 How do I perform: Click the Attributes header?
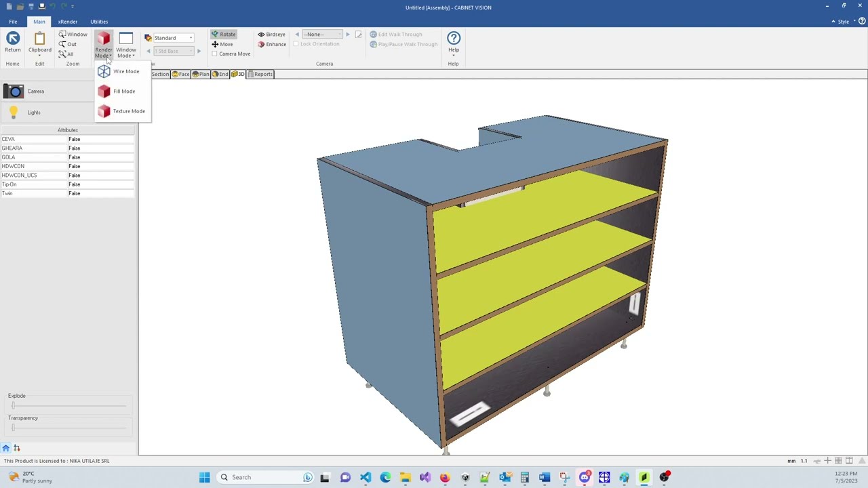tap(68, 130)
